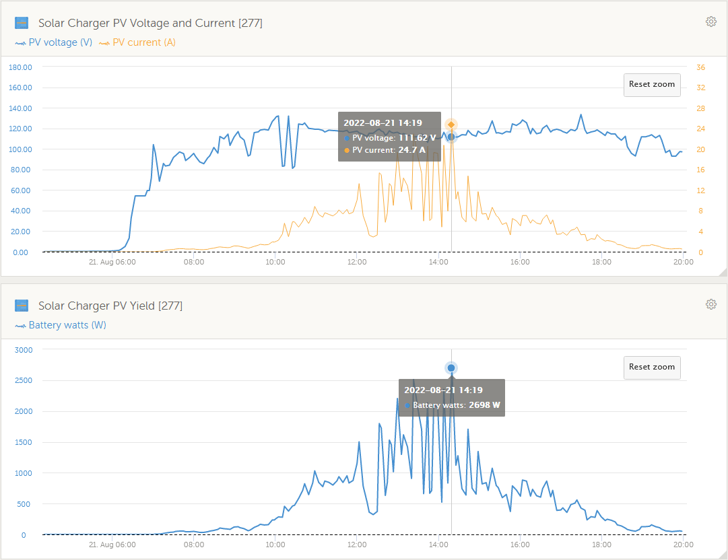Click the solar charger icon beside PV Yield title
Image resolution: width=728 pixels, height=560 pixels.
(x=22, y=306)
